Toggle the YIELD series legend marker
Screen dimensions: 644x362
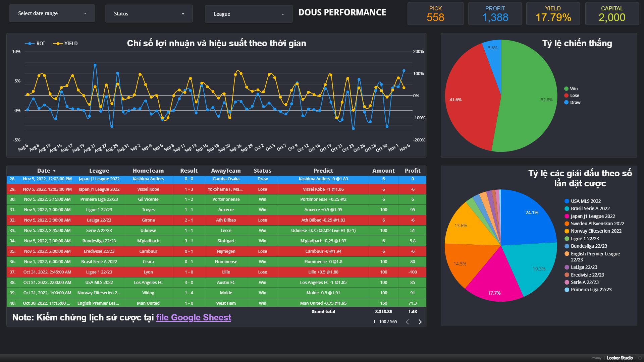coord(58,44)
